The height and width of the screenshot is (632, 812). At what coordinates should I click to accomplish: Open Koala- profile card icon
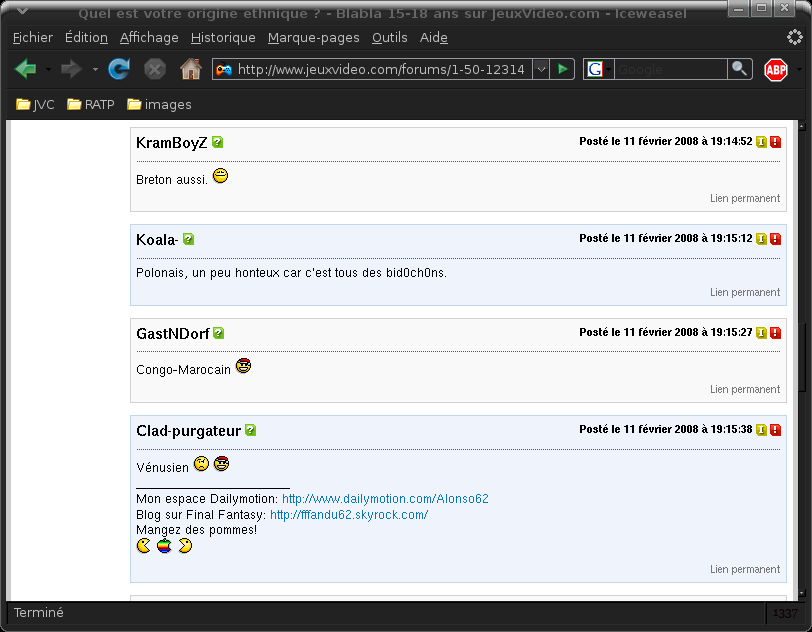(x=188, y=239)
